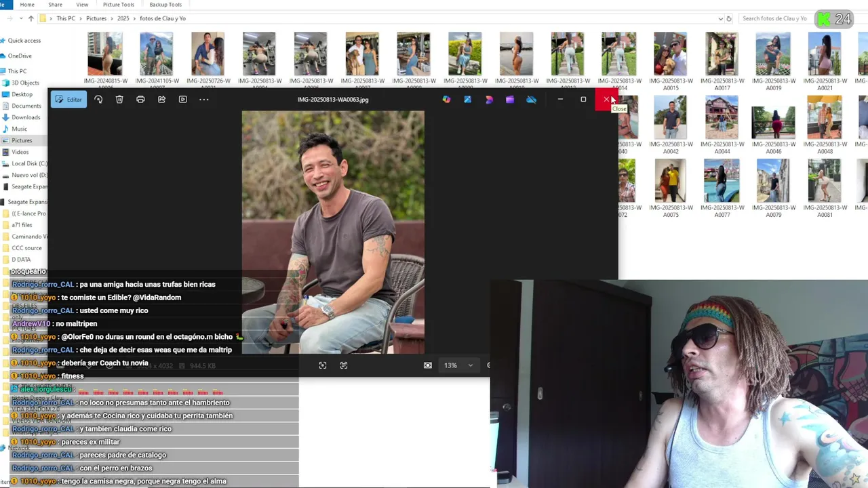868x488 pixels.
Task: Select thumbnail IMG-20250813-WA0019 in Explorer
Action: tap(774, 54)
